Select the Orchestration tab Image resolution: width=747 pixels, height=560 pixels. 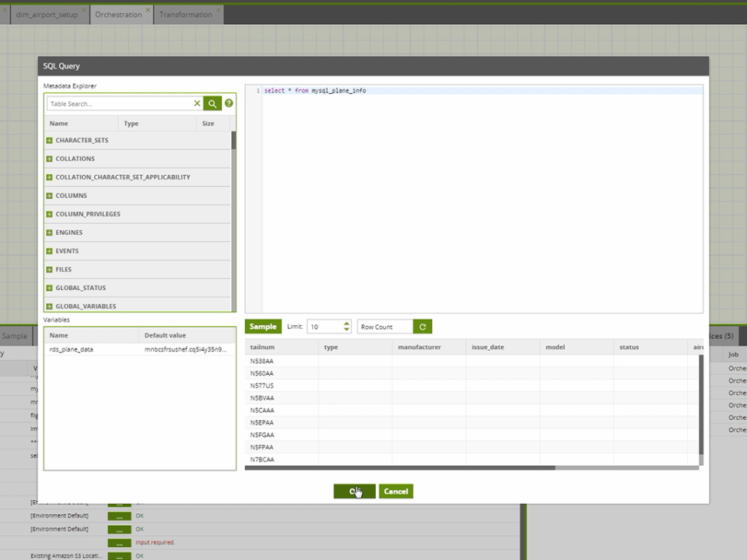tap(117, 13)
